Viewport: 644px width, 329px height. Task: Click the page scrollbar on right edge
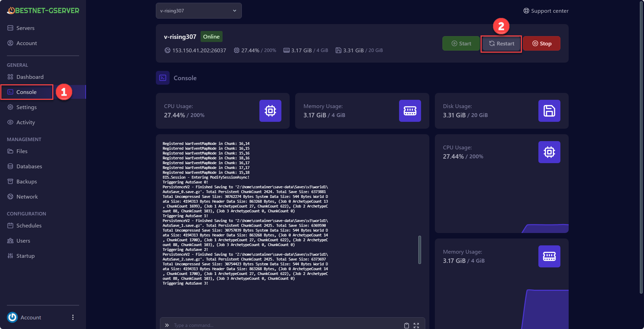click(x=641, y=147)
